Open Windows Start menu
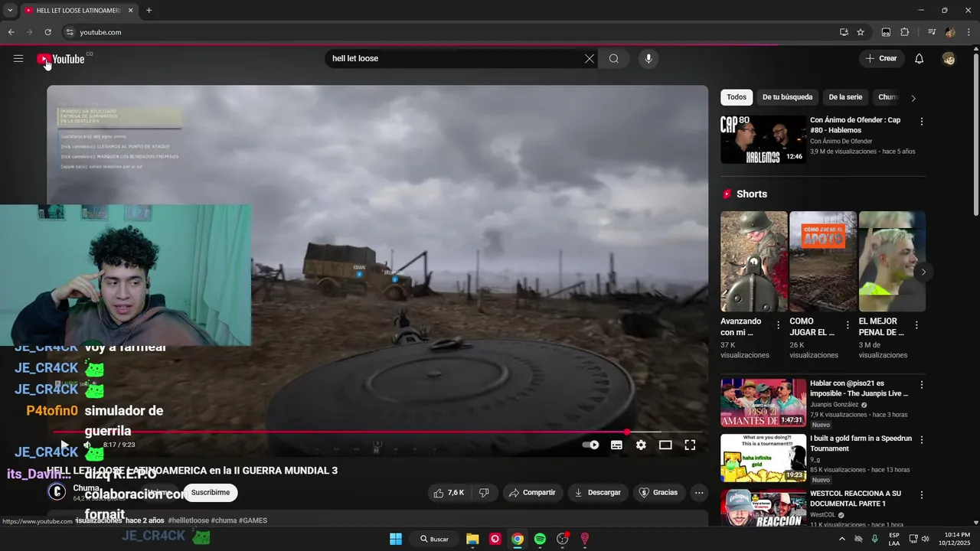Screen dimensions: 980x551 tap(396, 539)
